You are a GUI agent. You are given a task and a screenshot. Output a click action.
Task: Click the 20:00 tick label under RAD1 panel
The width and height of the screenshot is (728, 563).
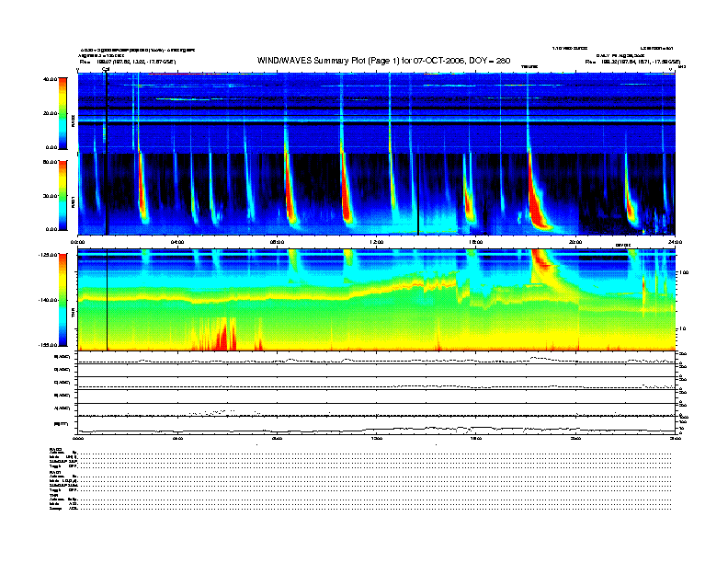tap(575, 242)
